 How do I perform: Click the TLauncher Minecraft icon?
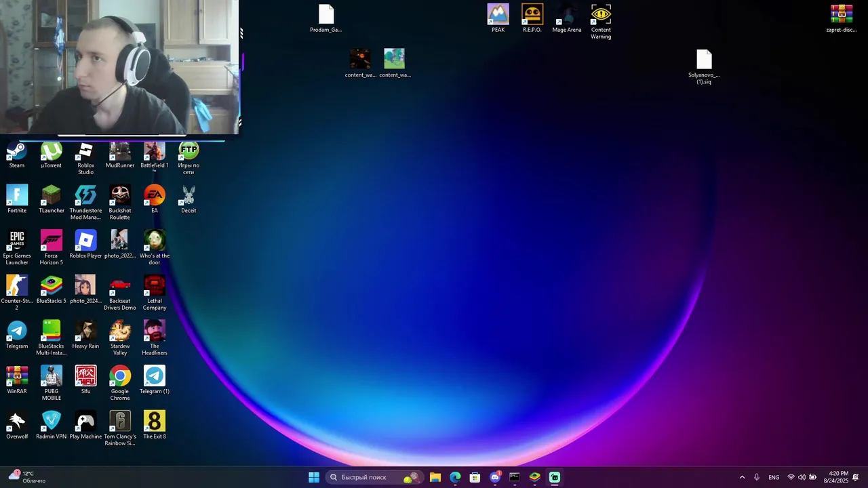[x=52, y=199]
